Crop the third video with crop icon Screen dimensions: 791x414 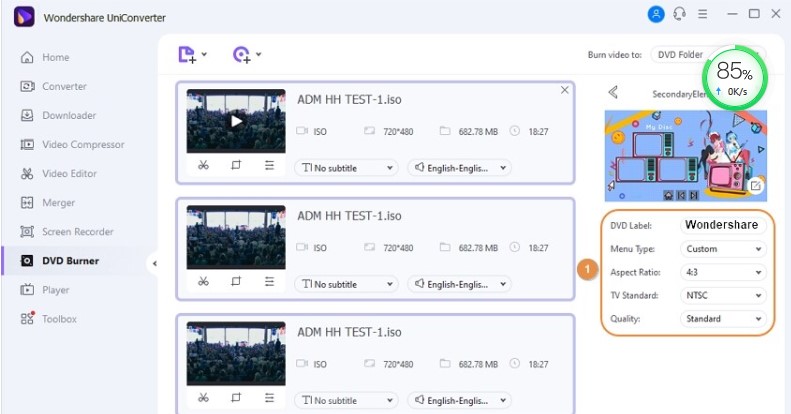[236, 398]
